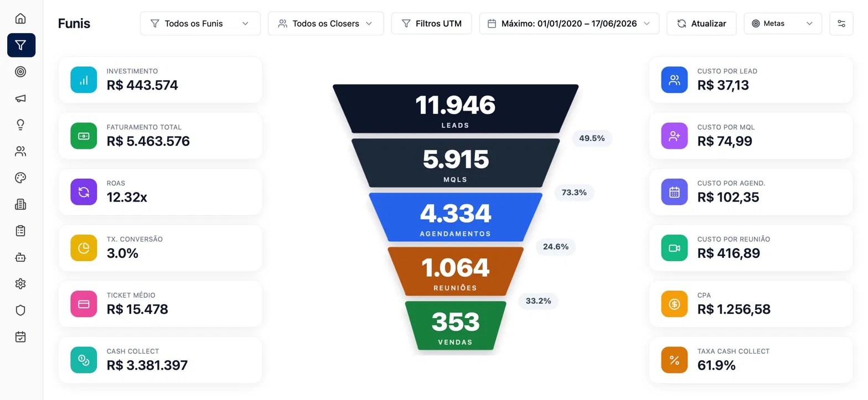Select the Faturamento Total card
Image resolution: width=868 pixels, height=400 pixels.
coord(160,136)
